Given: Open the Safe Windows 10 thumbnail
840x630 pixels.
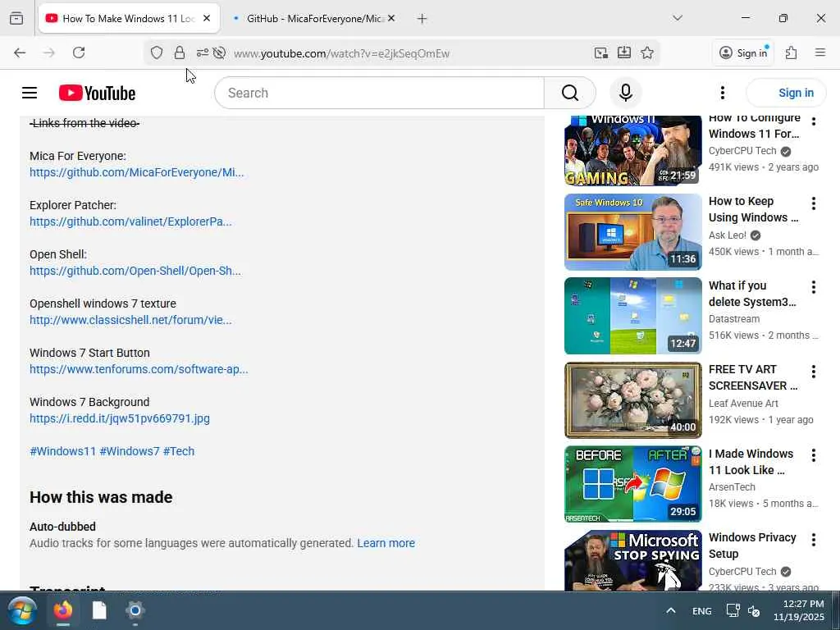Looking at the screenshot, I should pyautogui.click(x=632, y=232).
